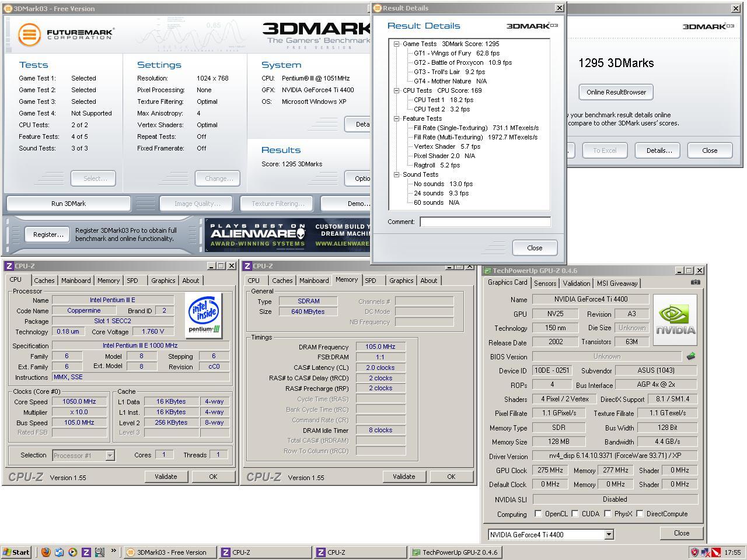Click the taskbar clock showing 17:55
Screen dimensions: 747x560
[x=732, y=552]
